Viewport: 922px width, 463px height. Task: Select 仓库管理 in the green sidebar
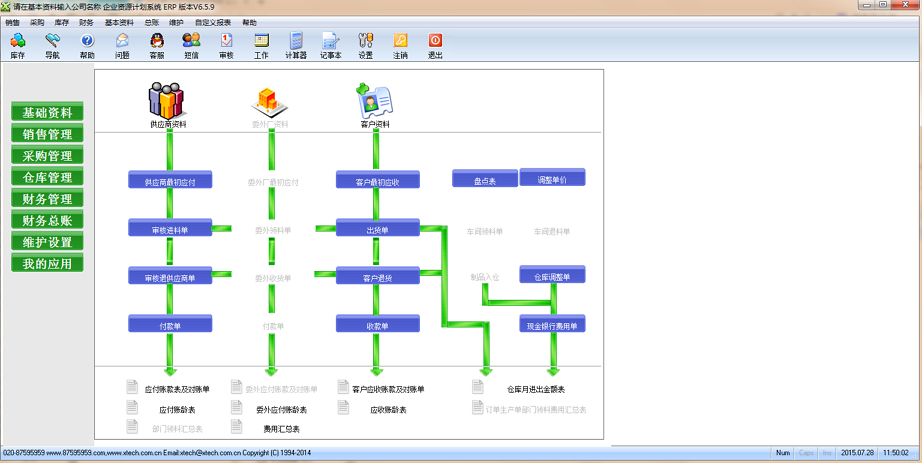47,177
